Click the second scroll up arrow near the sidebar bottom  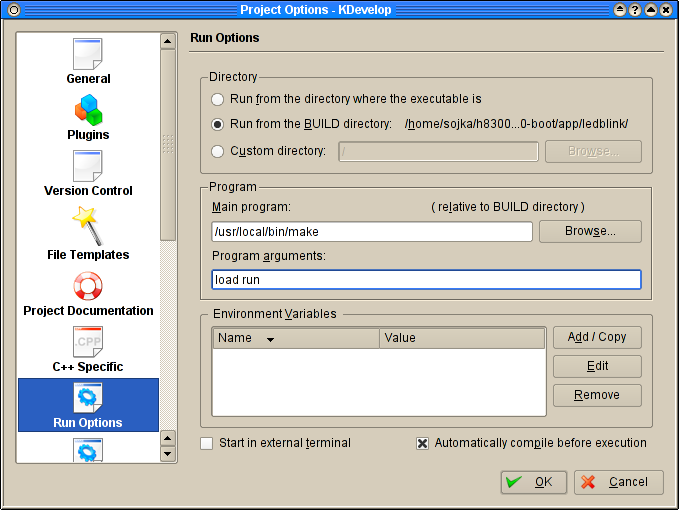click(168, 439)
